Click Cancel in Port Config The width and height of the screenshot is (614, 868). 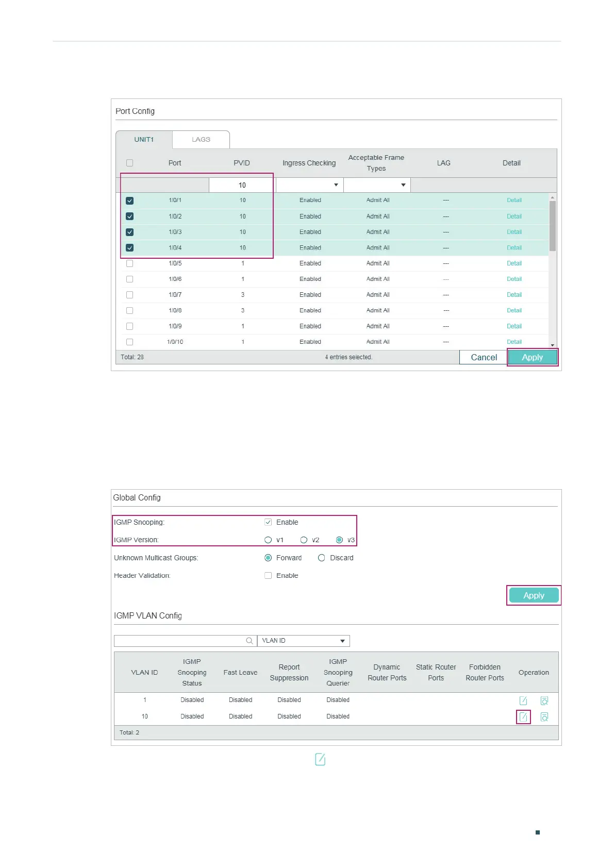click(484, 357)
